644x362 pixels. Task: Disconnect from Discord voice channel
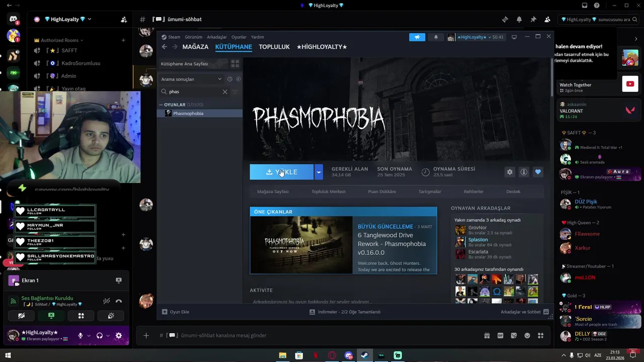[x=119, y=301]
